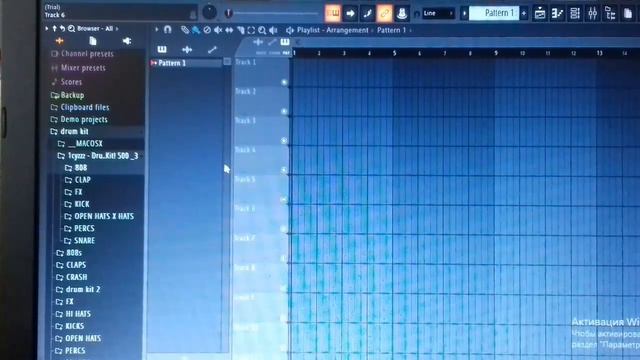Mute Track 2 with its green dot

(x=284, y=111)
